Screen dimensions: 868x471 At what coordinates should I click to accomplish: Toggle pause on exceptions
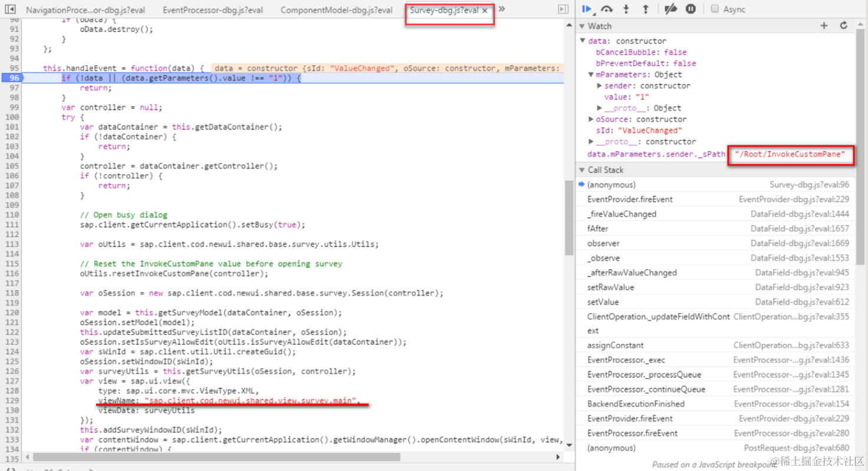(x=691, y=9)
